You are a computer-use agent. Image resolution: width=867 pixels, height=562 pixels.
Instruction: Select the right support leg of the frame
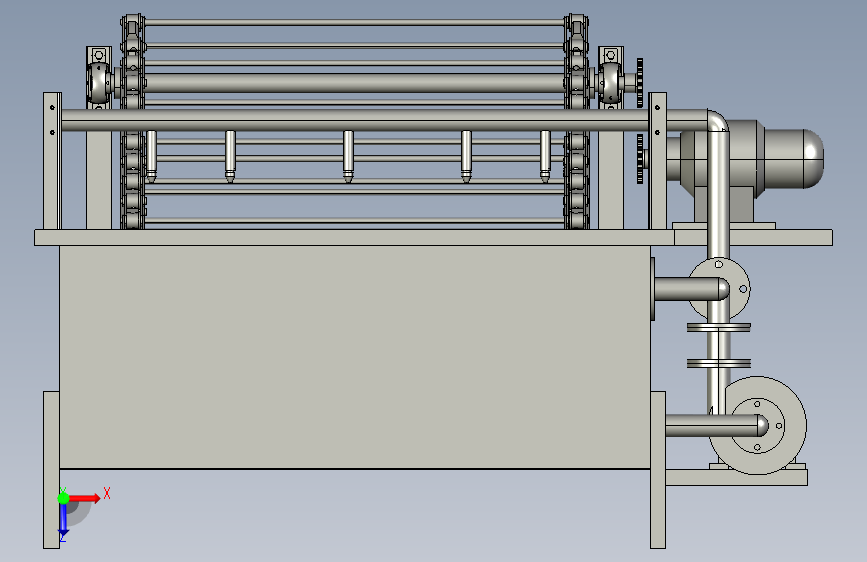pyautogui.click(x=658, y=470)
